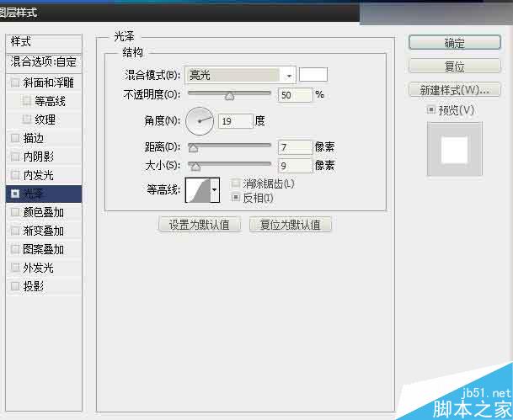Click the 复位为默认值 button
This screenshot has width=513, height=420.
pos(291,225)
